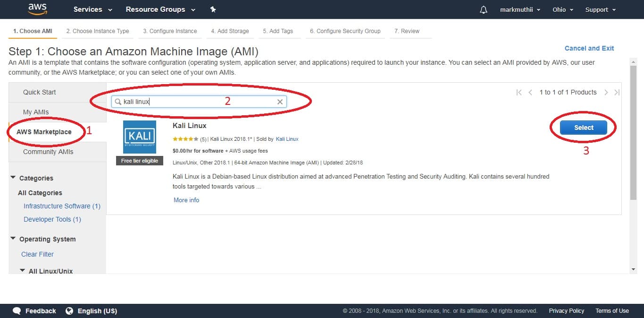644x318 pixels.
Task: Click the More info link
Action: pyautogui.click(x=186, y=200)
